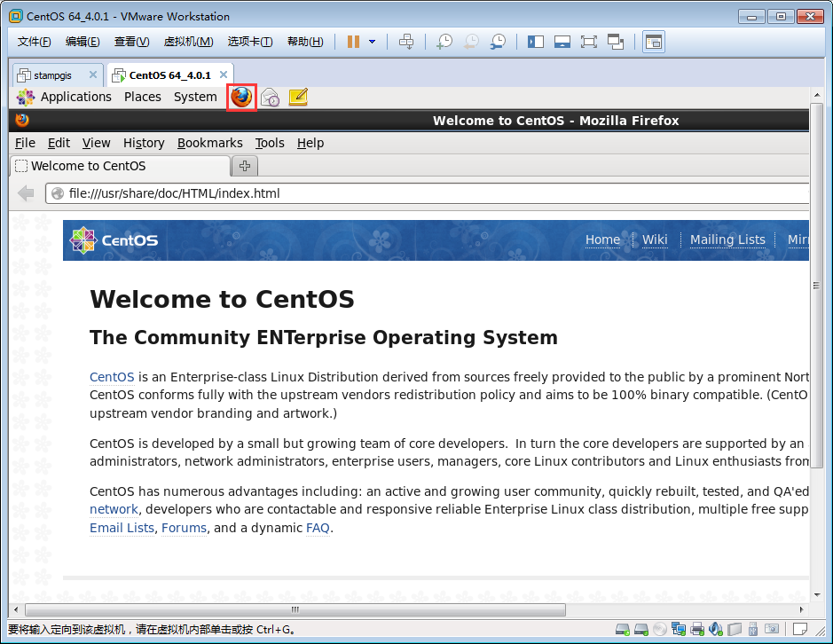
Task: Open the 编辑(E) menu
Action: pyautogui.click(x=83, y=42)
